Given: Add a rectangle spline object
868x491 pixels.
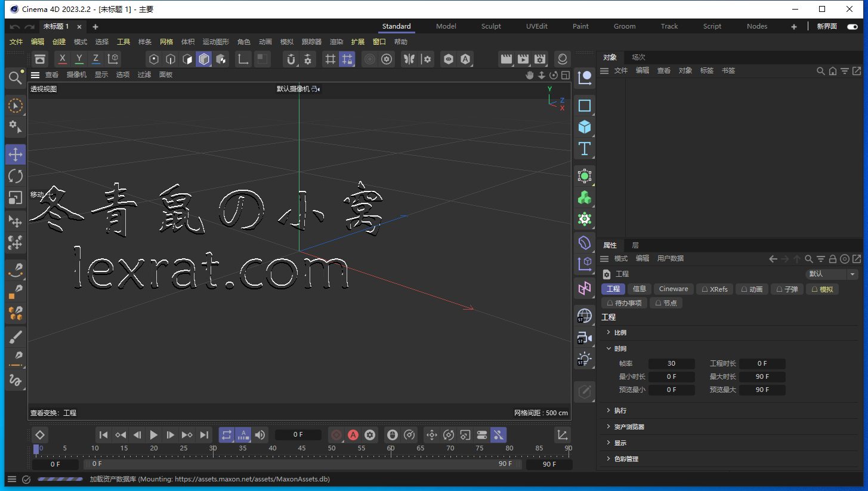Looking at the screenshot, I should pyautogui.click(x=585, y=106).
